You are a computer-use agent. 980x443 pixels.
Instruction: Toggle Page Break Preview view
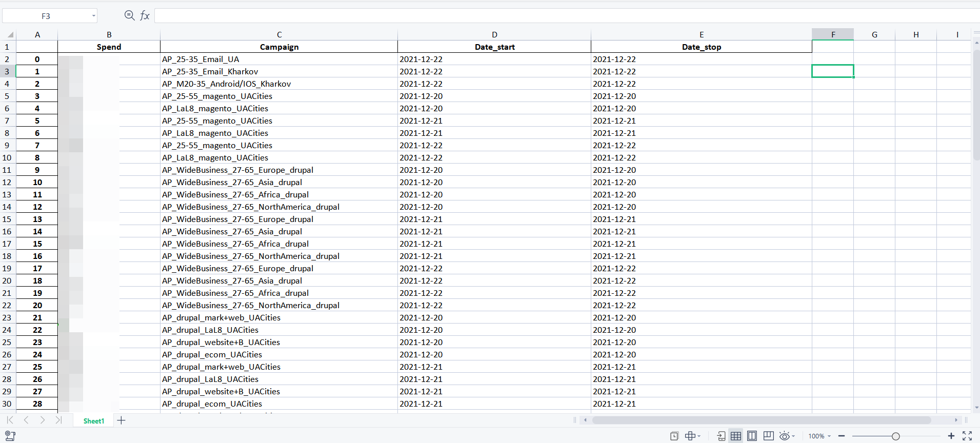768,436
